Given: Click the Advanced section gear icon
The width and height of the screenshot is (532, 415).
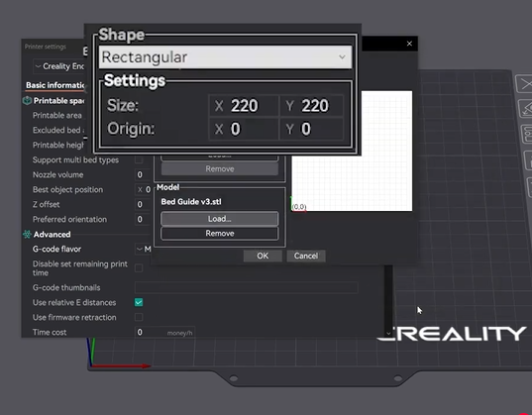Looking at the screenshot, I should [27, 234].
